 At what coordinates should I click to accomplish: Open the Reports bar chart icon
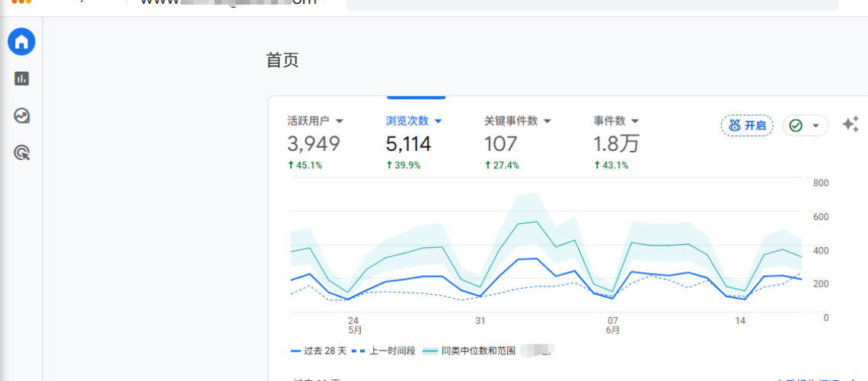pos(21,78)
